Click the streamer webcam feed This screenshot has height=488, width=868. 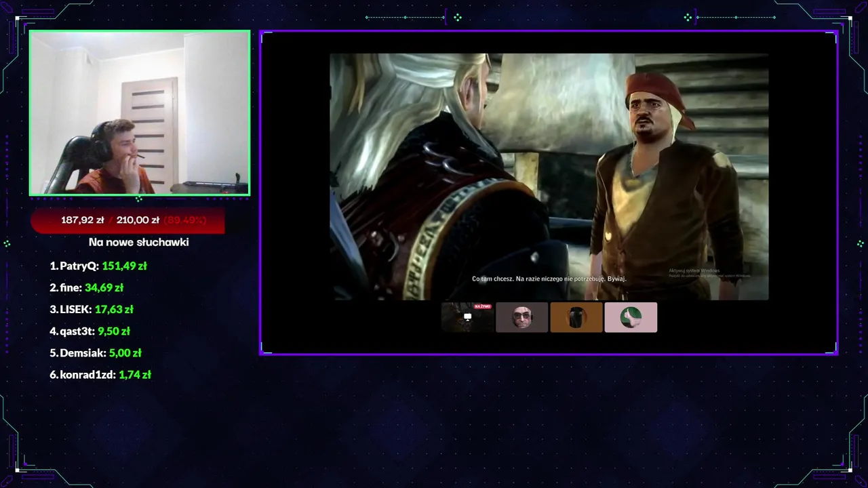(x=140, y=113)
